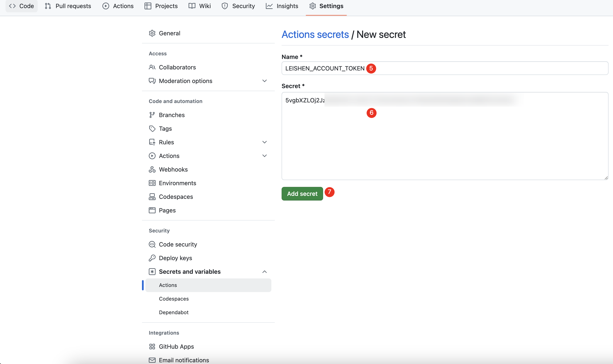Open Moderation options settings

click(208, 81)
